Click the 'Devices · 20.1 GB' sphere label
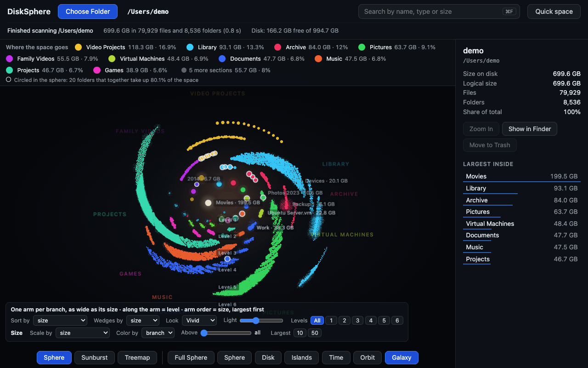Viewport: 588px width, 368px height. coord(327,181)
